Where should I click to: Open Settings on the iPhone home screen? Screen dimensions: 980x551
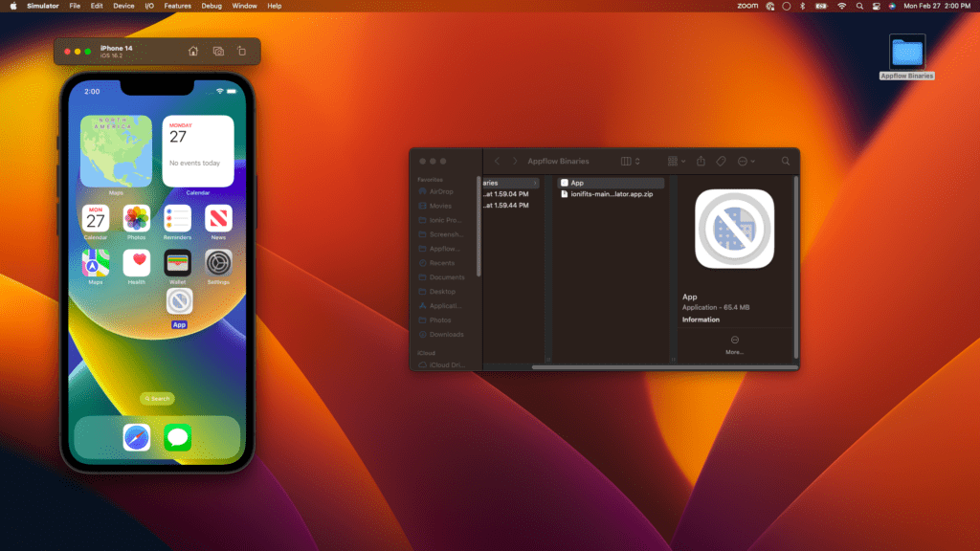(x=218, y=264)
